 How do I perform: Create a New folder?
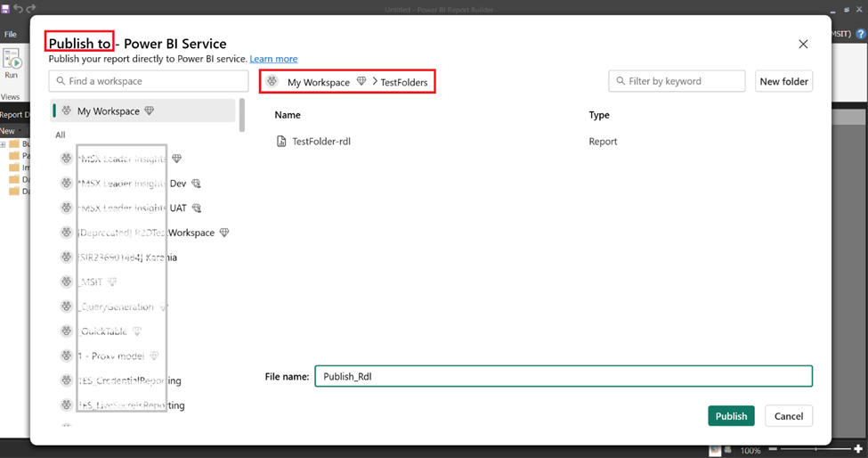(783, 81)
